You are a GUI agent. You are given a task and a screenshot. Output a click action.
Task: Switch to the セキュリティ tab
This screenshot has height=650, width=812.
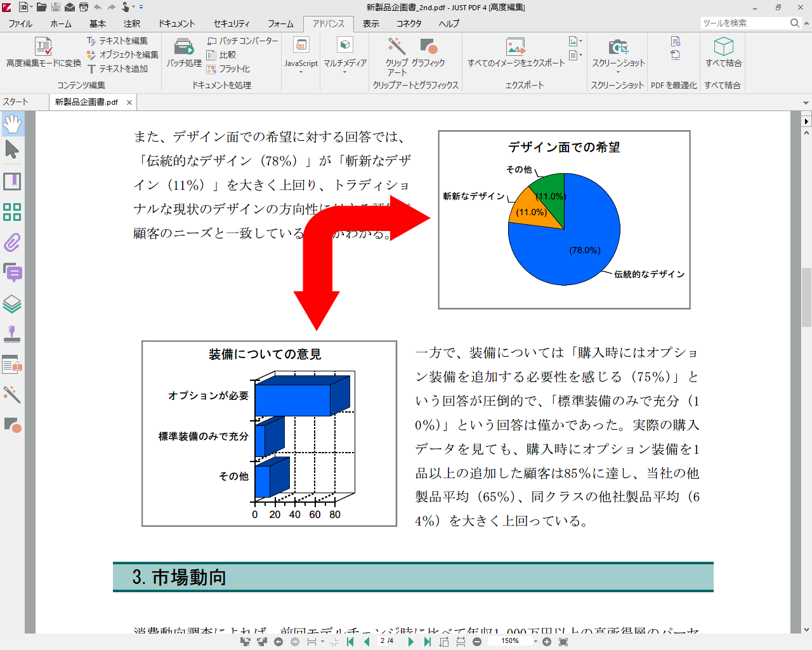click(x=232, y=23)
